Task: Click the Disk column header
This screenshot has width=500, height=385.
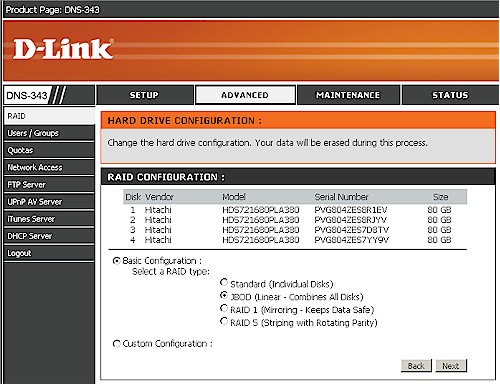Action: [133, 197]
